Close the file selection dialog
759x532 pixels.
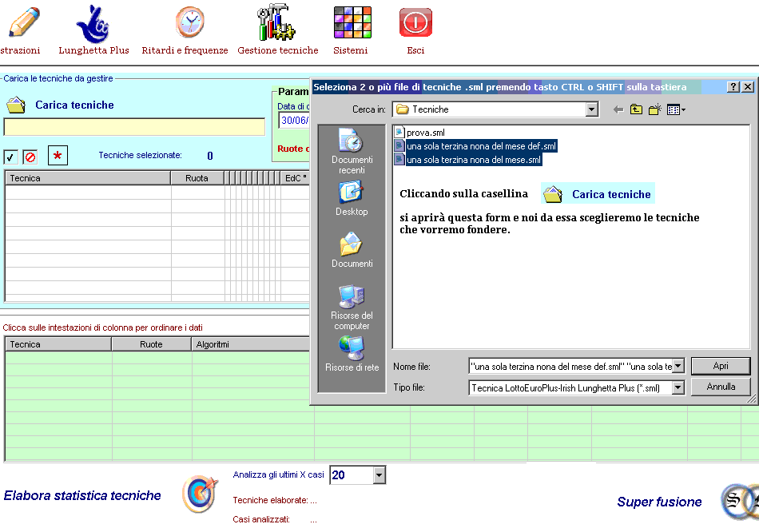pyautogui.click(x=747, y=86)
